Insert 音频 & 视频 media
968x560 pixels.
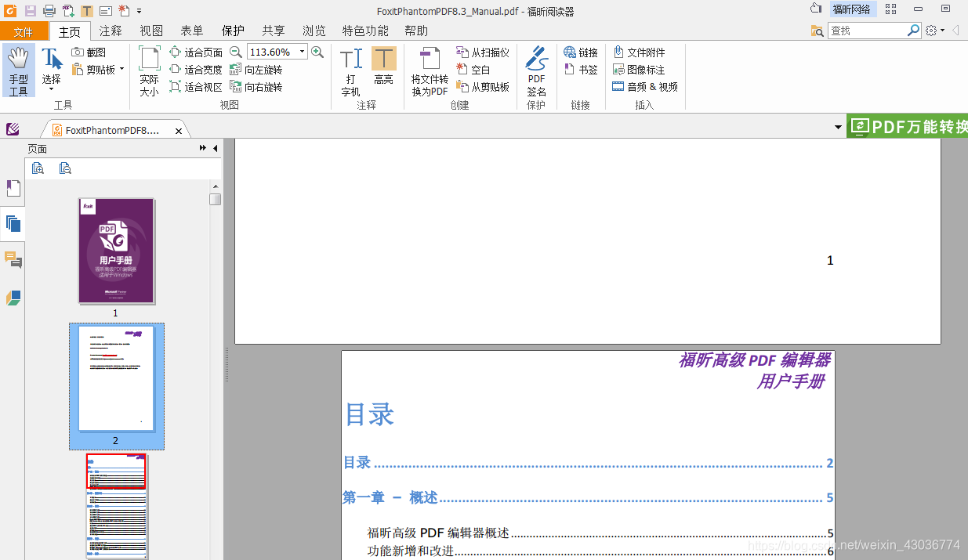(645, 87)
